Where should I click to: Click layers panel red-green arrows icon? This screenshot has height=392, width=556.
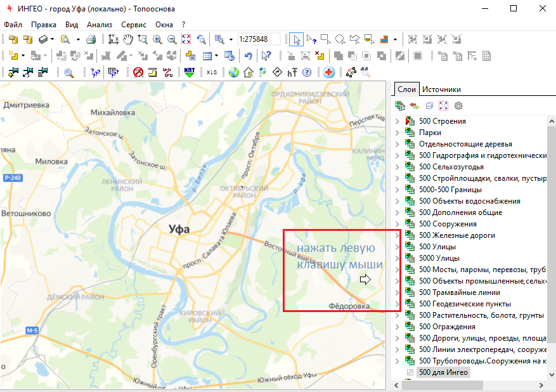415,106
